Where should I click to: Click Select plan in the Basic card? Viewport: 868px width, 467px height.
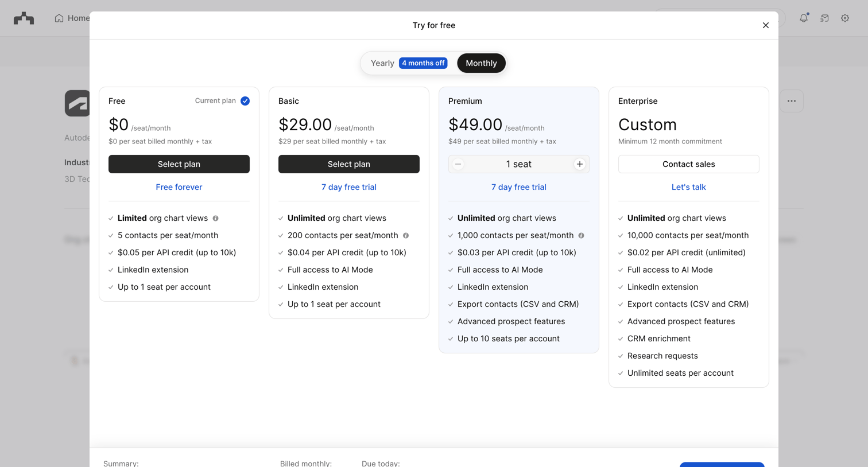point(349,164)
